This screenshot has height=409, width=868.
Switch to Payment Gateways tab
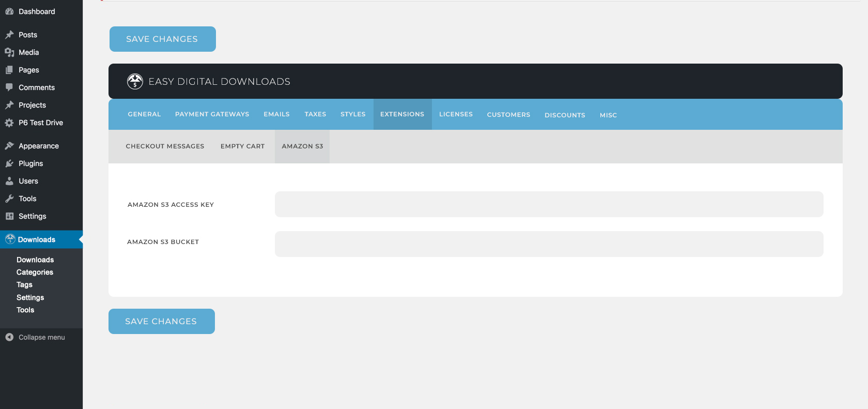(x=212, y=114)
